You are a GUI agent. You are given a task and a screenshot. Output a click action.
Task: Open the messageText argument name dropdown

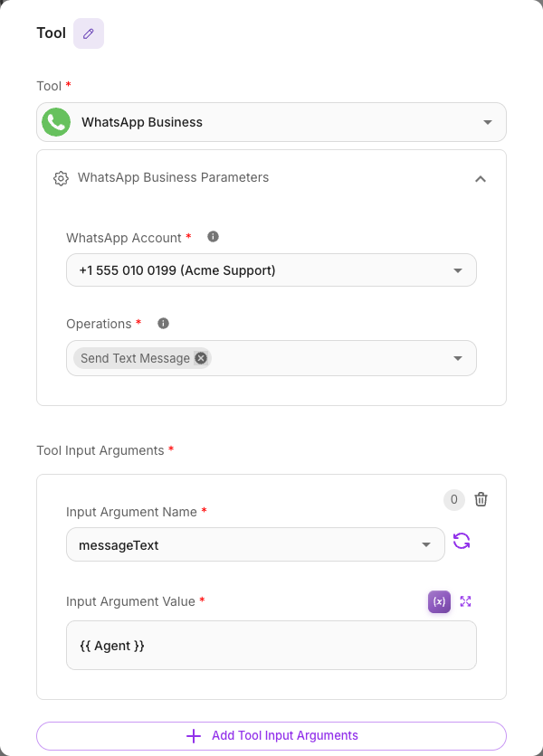pyautogui.click(x=255, y=544)
